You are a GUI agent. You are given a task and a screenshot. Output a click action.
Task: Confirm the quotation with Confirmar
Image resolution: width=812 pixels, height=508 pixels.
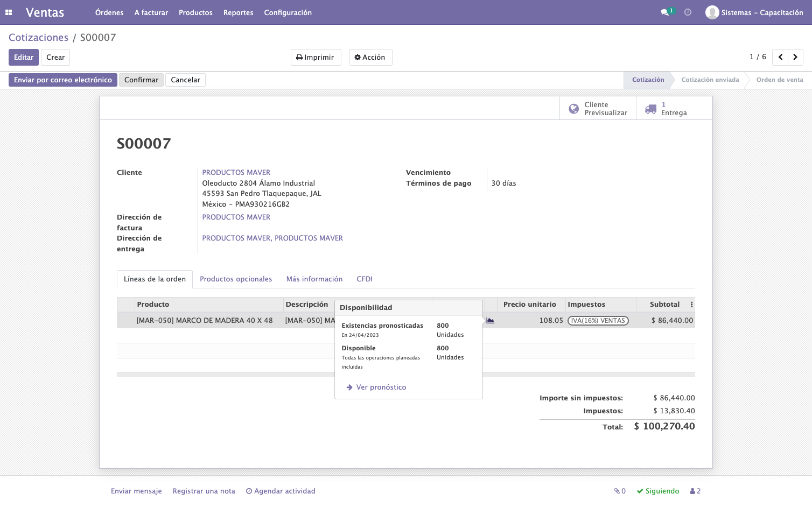pyautogui.click(x=141, y=80)
